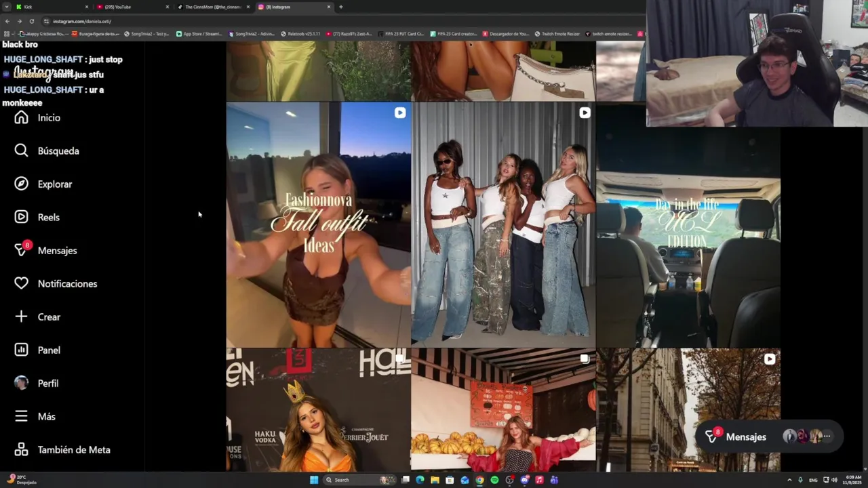Click the También de Meta label
This screenshot has height=488, width=868.
(x=74, y=450)
